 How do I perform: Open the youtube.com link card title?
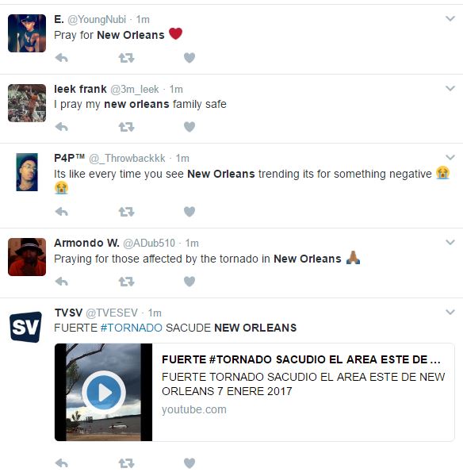pos(301,359)
